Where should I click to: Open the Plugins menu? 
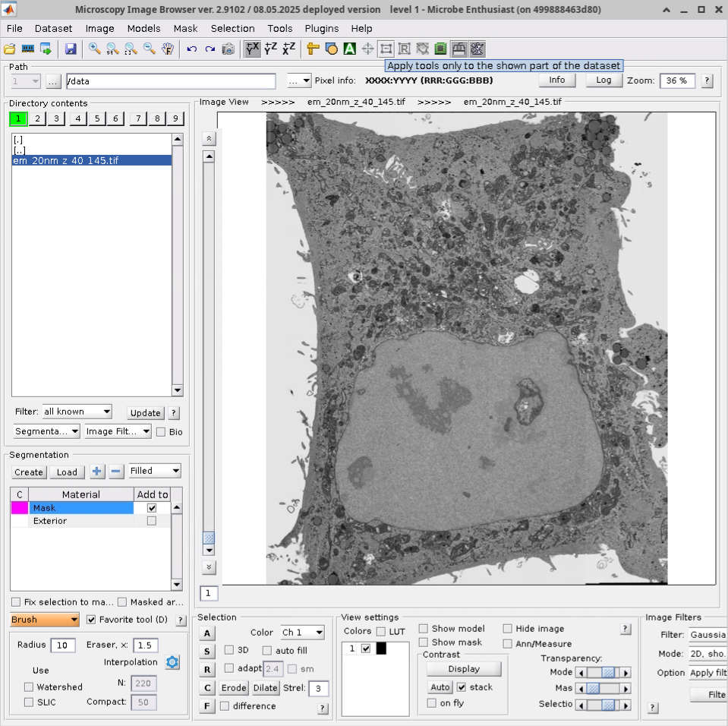(x=321, y=28)
